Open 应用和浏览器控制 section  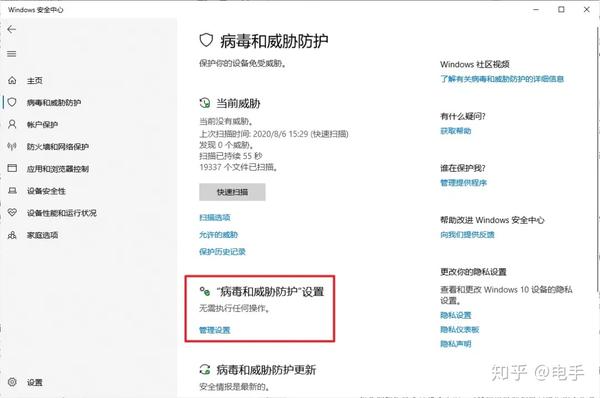click(58, 169)
